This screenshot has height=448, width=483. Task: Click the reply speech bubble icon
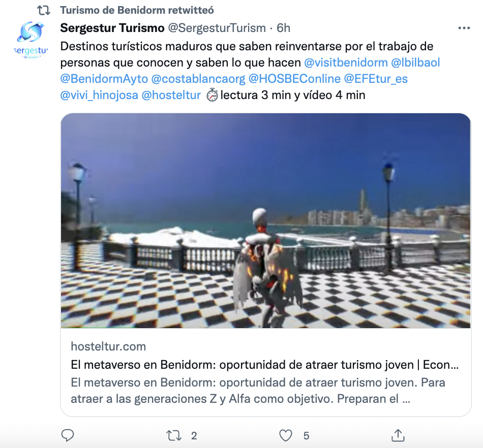point(68,435)
